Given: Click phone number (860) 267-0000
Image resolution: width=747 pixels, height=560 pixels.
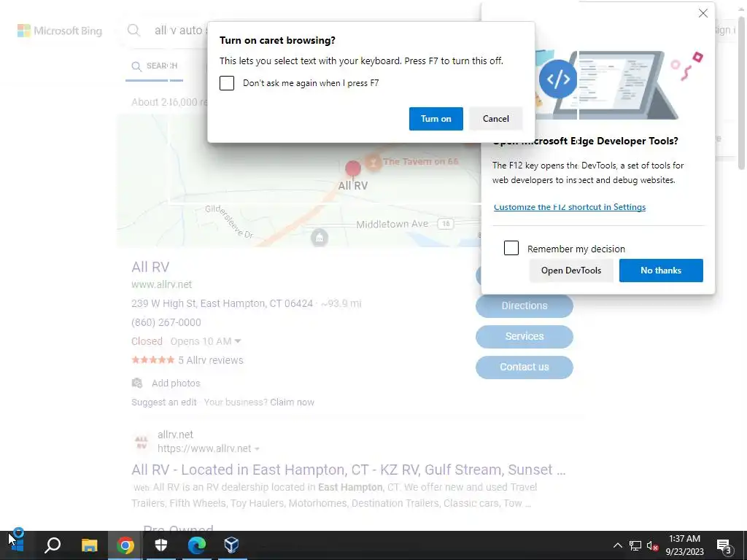Looking at the screenshot, I should click(166, 322).
